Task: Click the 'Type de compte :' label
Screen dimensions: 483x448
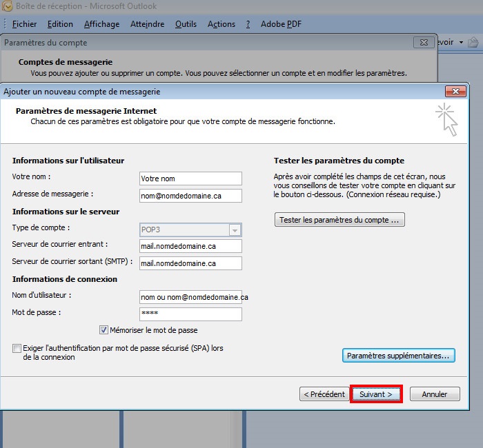Action: 41,227
